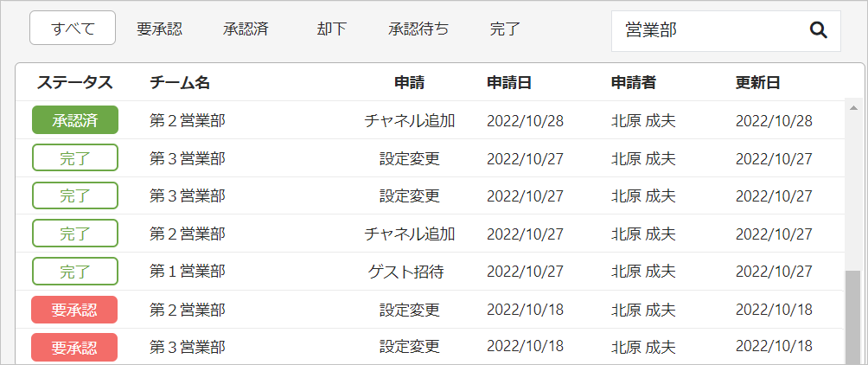Click the green 承認済 status badge

point(75,120)
